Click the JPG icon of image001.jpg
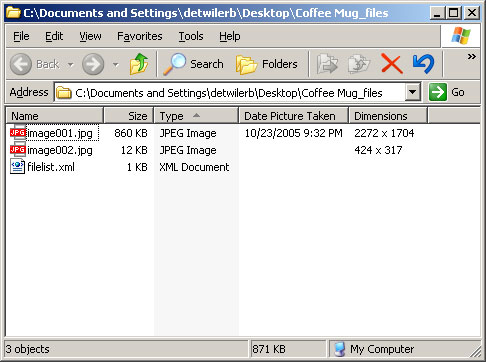The image size is (486, 362). [18, 133]
